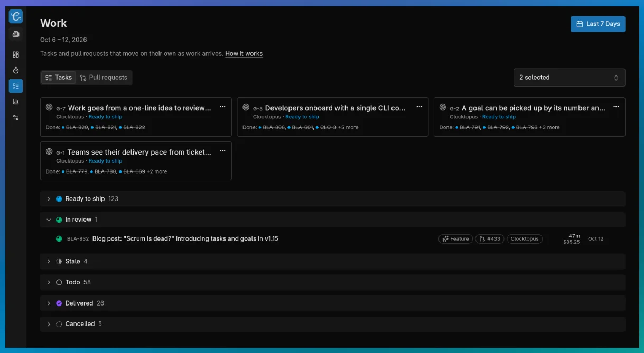Viewport: 644px width, 353px height.
Task: Follow the 'How it works' link
Action: 244,54
